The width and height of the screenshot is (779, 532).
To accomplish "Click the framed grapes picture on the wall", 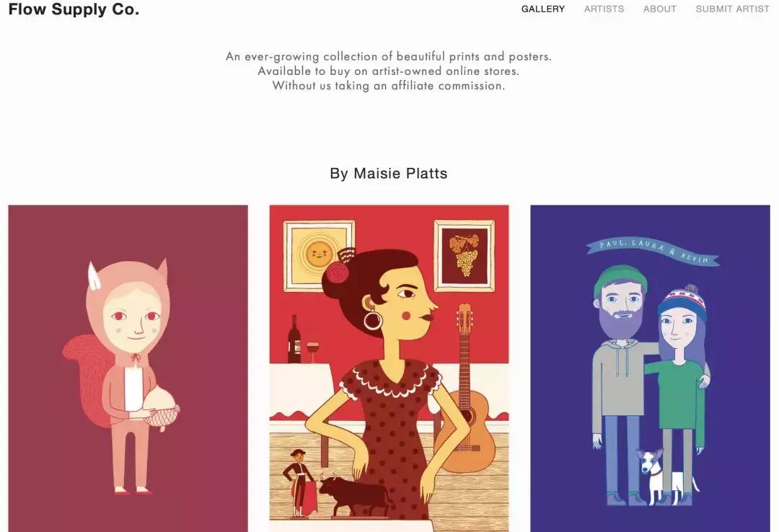I will [464, 254].
